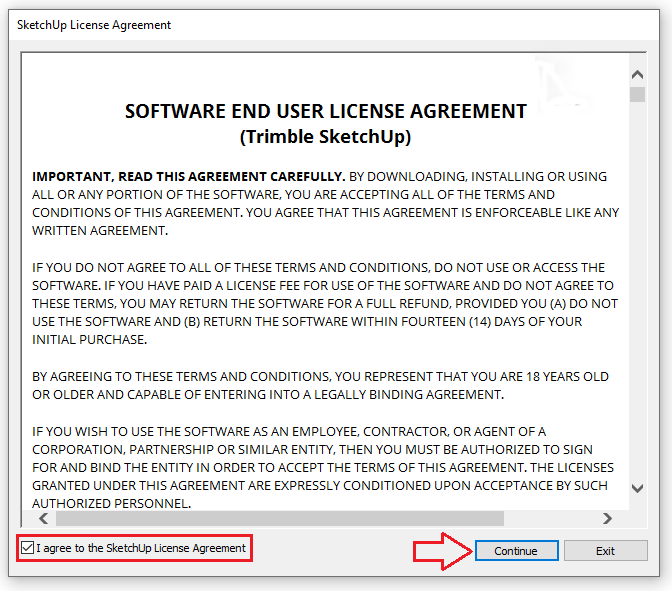Click the 'AUTHORIZED PERSONNEL.' line
Screen dimensions: 672x591
[x=111, y=503]
